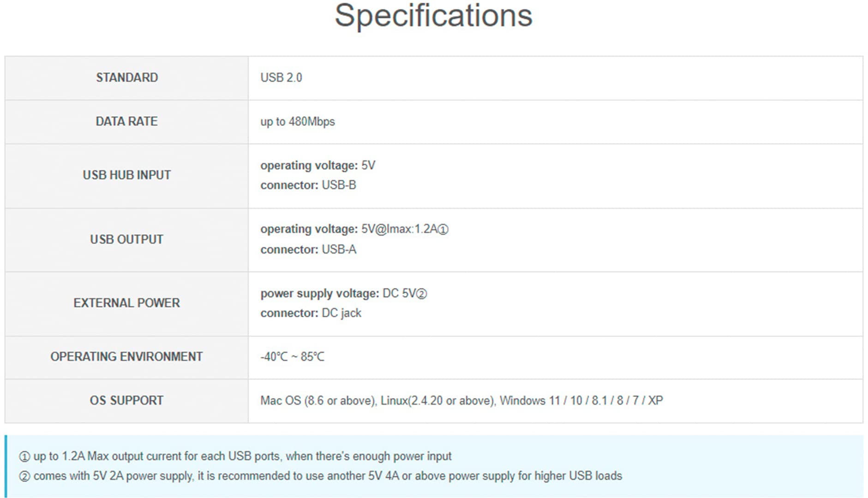The height and width of the screenshot is (498, 868).
Task: Click the operating voltage 5V line
Action: coord(318,165)
